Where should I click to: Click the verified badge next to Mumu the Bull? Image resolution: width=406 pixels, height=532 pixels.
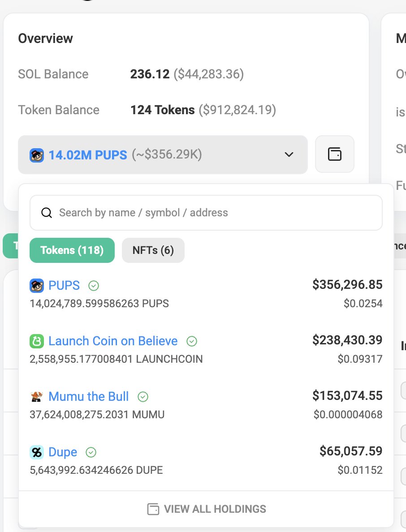click(x=143, y=397)
